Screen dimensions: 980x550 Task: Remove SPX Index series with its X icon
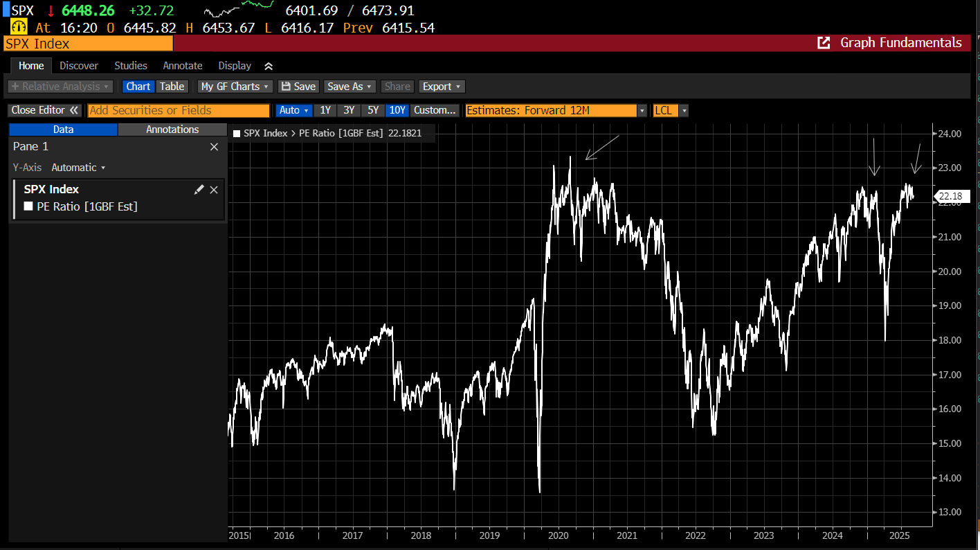click(x=214, y=190)
